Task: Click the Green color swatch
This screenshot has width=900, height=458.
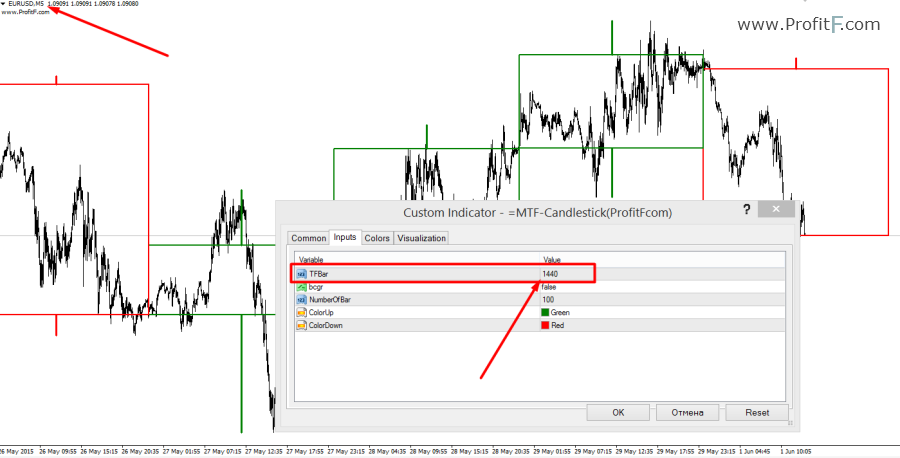Action: (545, 313)
